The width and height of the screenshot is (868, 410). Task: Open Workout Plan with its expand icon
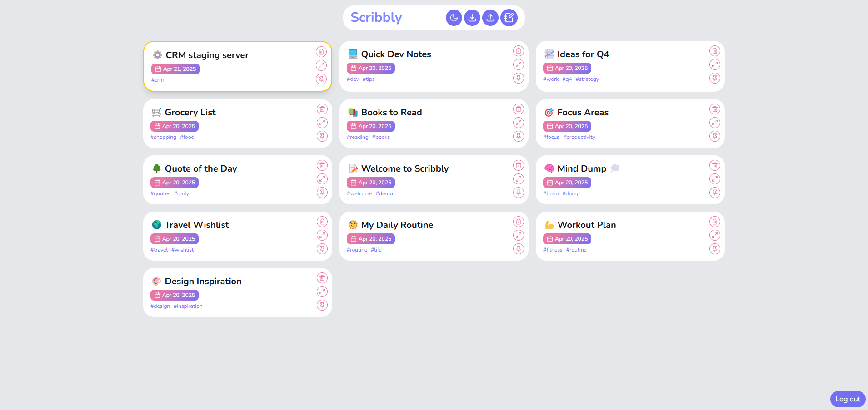point(715,235)
